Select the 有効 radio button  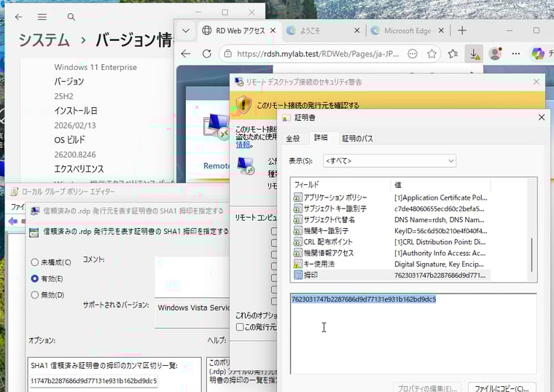click(35, 278)
